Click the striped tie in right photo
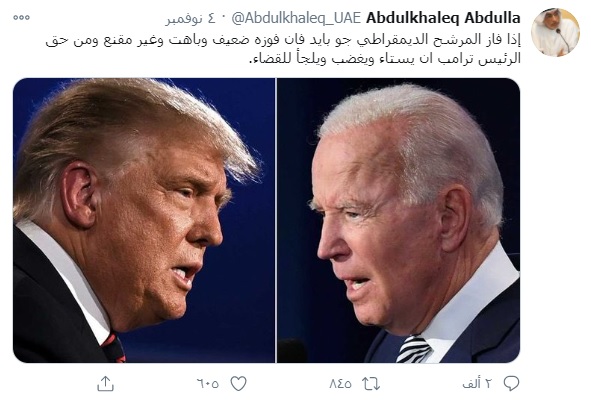 coord(413,349)
